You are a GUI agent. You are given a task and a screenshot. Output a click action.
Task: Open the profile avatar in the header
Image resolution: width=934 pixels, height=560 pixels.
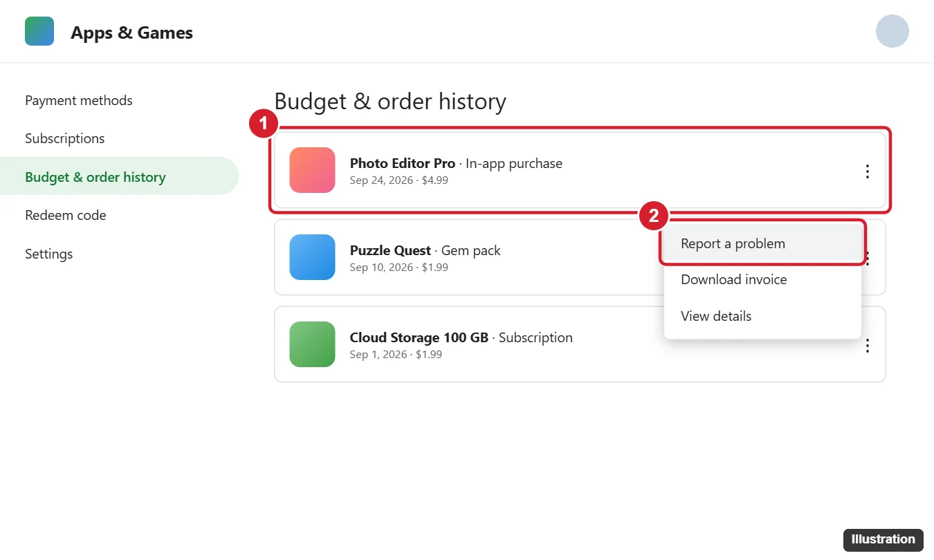coord(892,31)
